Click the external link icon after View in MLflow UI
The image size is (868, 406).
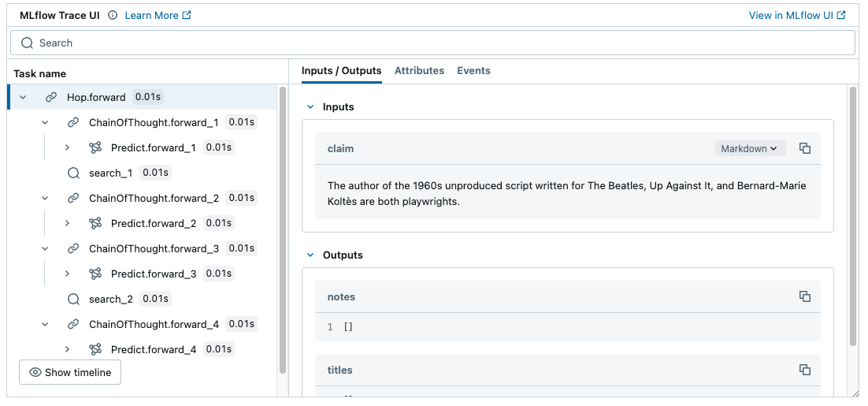(842, 16)
